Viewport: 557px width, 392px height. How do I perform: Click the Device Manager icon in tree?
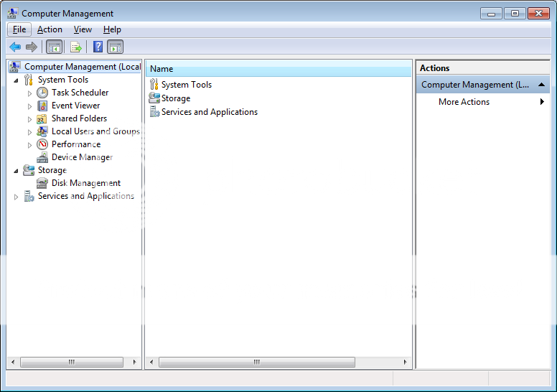42,157
